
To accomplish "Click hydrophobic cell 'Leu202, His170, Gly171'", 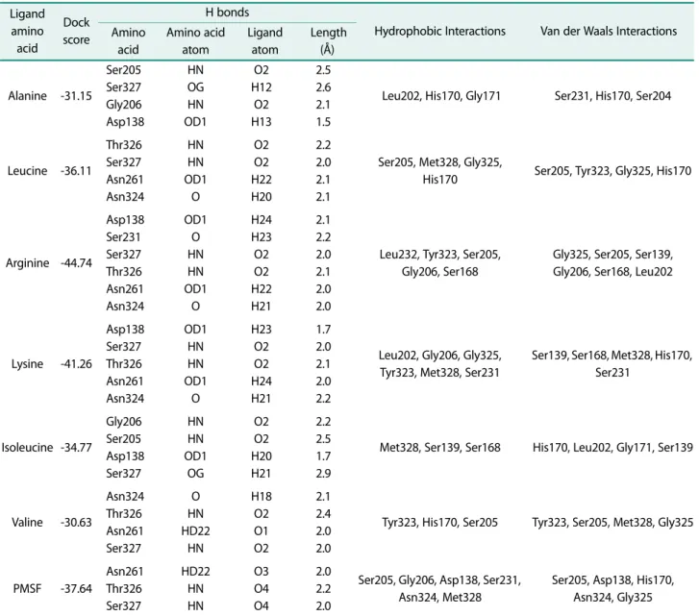I will 441,96.
